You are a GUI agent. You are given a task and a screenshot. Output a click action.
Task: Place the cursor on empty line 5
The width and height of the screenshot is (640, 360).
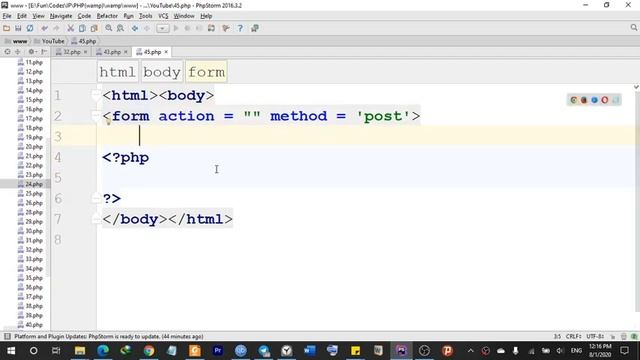(367, 178)
